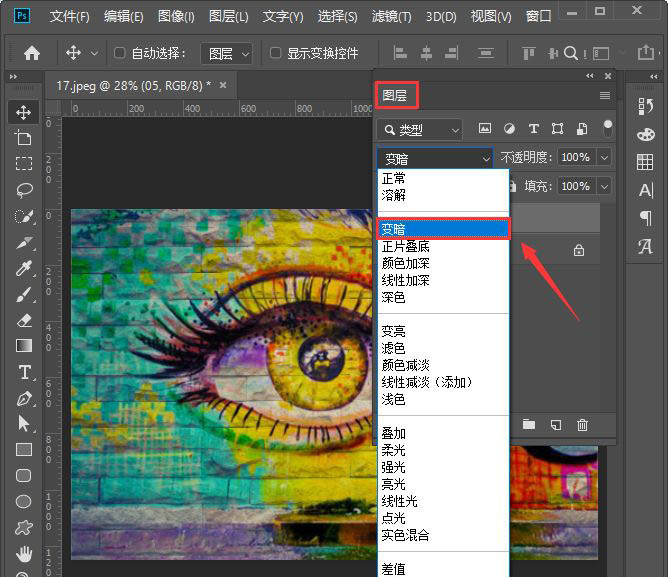The width and height of the screenshot is (668, 577).
Task: Select the Custom Shape tool
Action: tap(24, 528)
